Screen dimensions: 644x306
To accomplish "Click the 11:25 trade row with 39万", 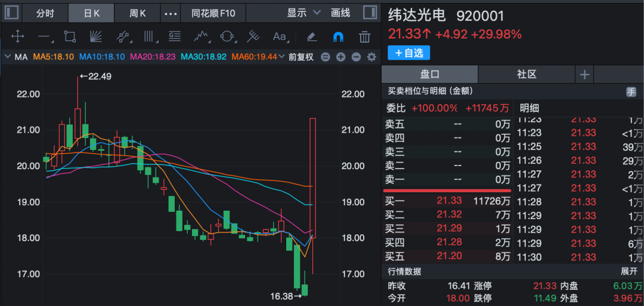I will click(580, 147).
